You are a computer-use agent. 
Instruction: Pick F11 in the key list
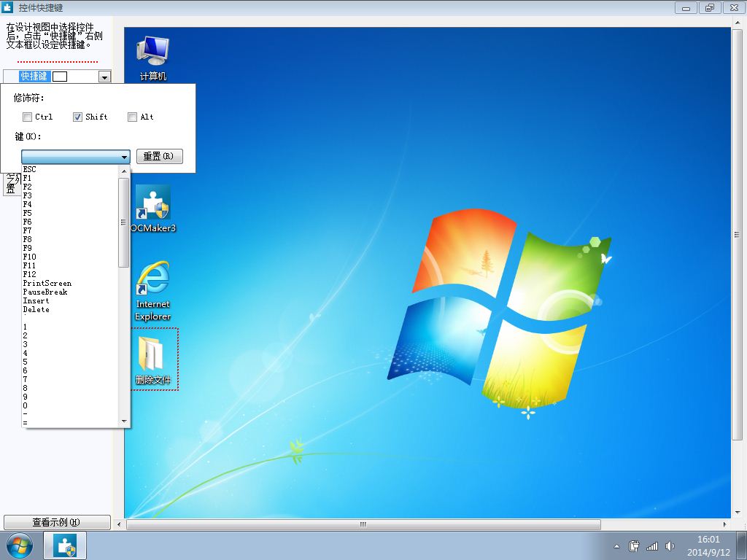tap(69, 265)
